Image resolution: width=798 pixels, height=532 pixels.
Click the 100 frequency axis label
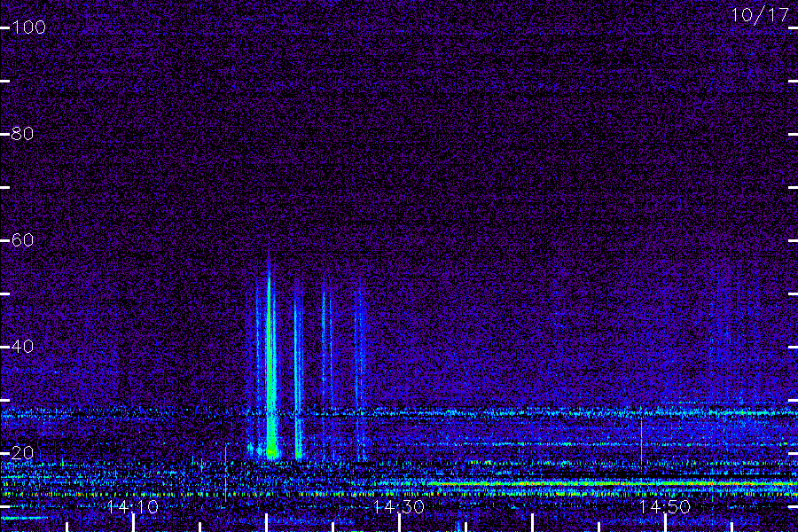(x=28, y=27)
